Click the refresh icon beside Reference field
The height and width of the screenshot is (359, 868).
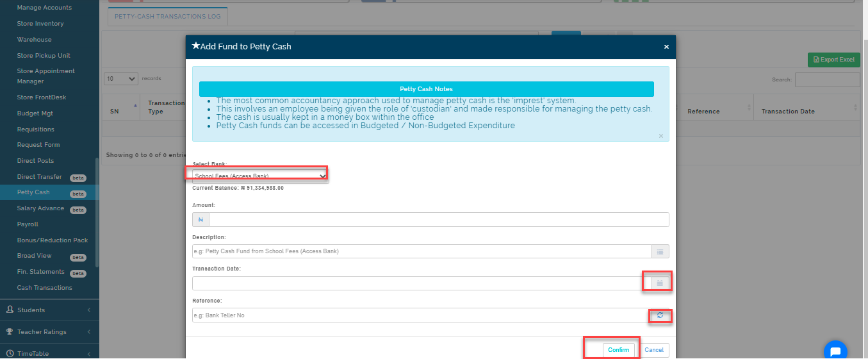[660, 315]
